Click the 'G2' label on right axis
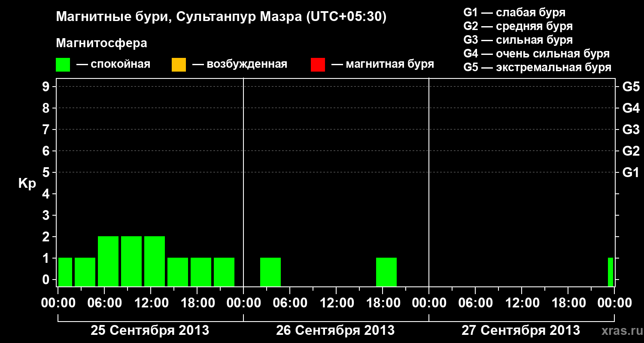 (631, 151)
